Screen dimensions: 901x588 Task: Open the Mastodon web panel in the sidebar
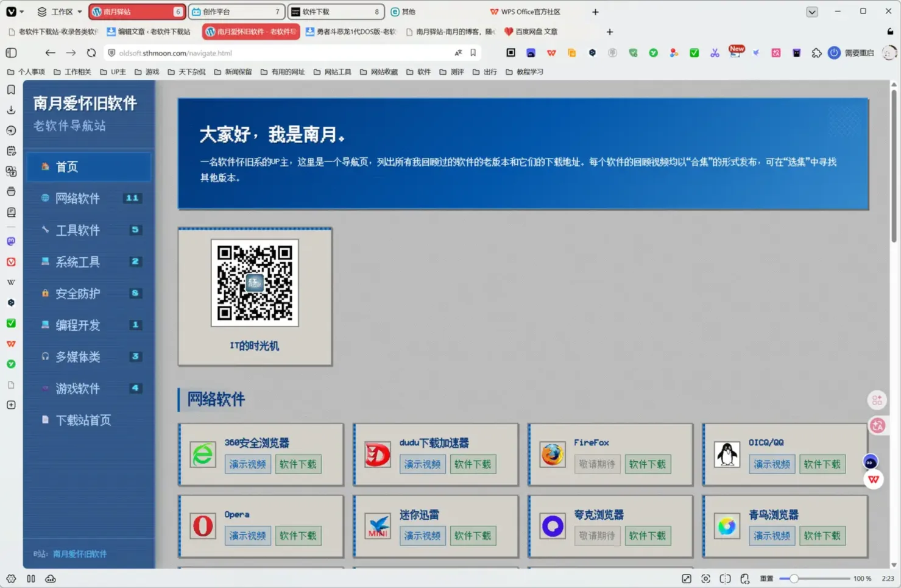11,241
